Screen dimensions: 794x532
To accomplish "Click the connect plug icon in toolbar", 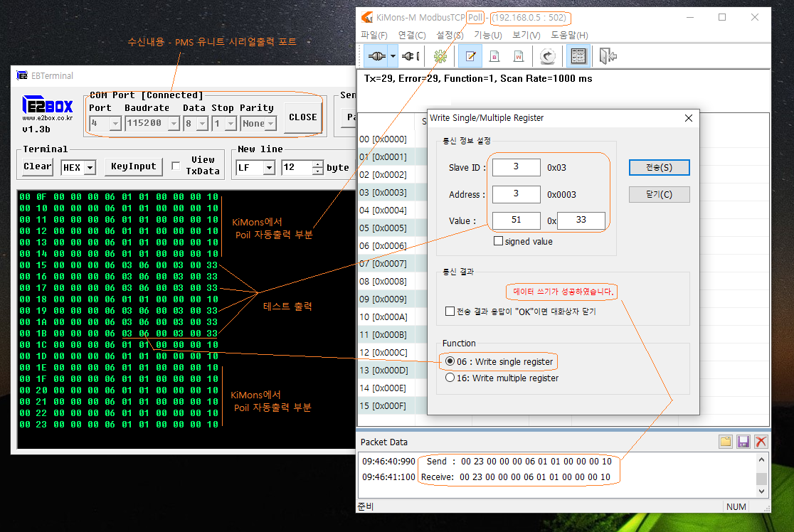I will pos(377,56).
